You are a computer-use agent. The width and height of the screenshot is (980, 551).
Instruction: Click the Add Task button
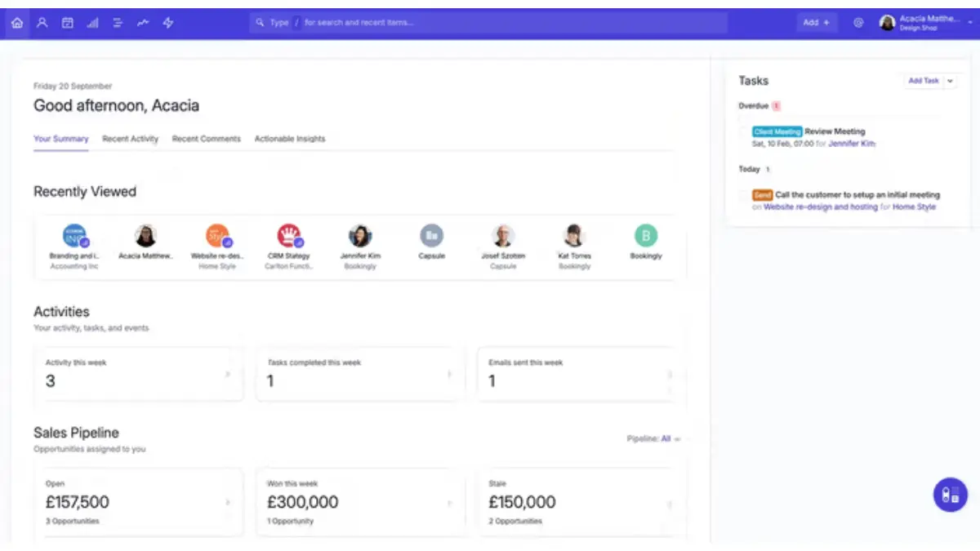coord(923,81)
